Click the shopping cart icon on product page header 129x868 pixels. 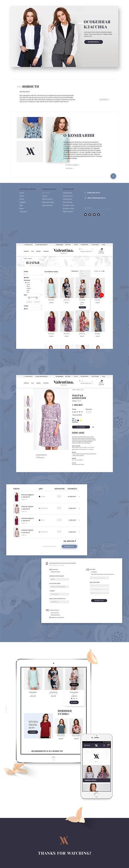point(101,381)
